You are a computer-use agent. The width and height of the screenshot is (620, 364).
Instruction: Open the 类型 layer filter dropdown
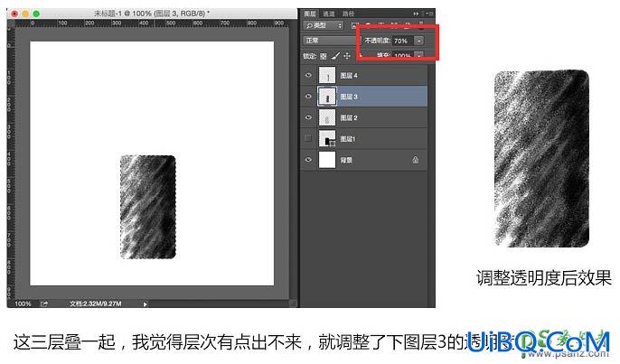point(324,25)
